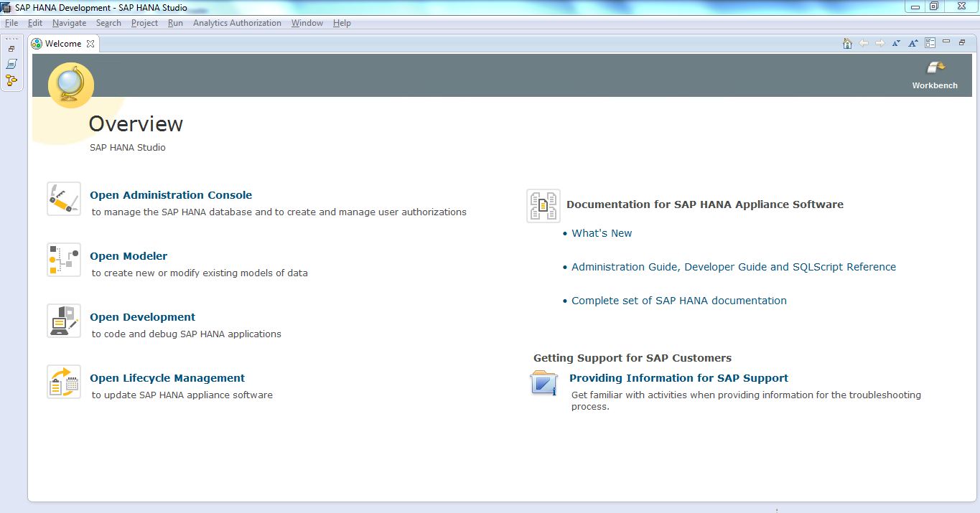Select the hierarchy perspective icon in left sidebar
This screenshot has height=513, width=980.
coord(11,80)
